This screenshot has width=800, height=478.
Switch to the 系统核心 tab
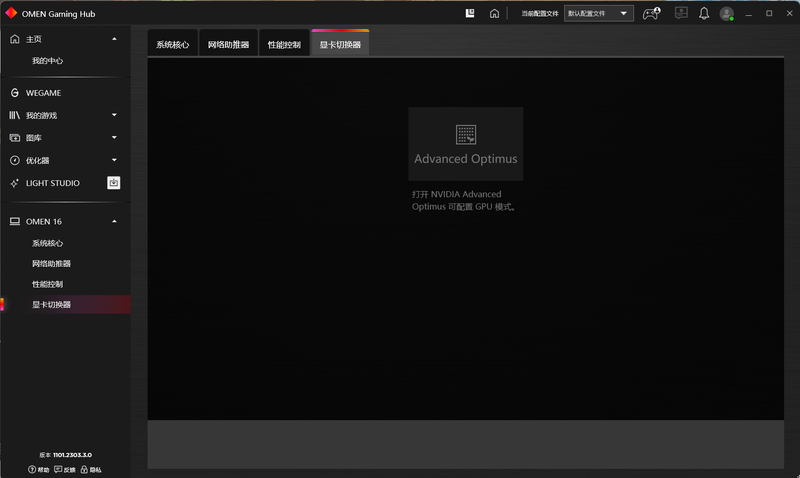(172, 44)
